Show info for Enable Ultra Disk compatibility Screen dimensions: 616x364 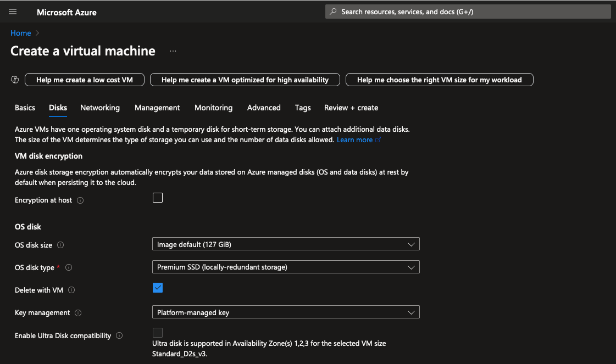[x=119, y=336]
